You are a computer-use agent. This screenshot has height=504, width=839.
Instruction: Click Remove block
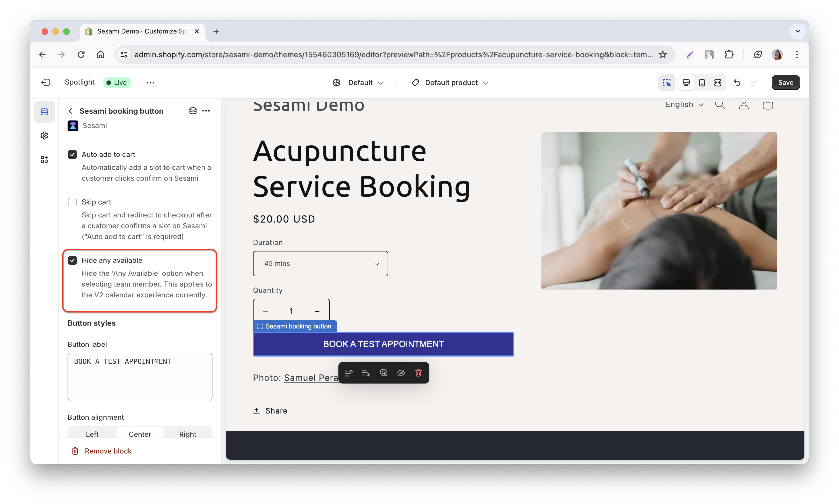tap(101, 451)
